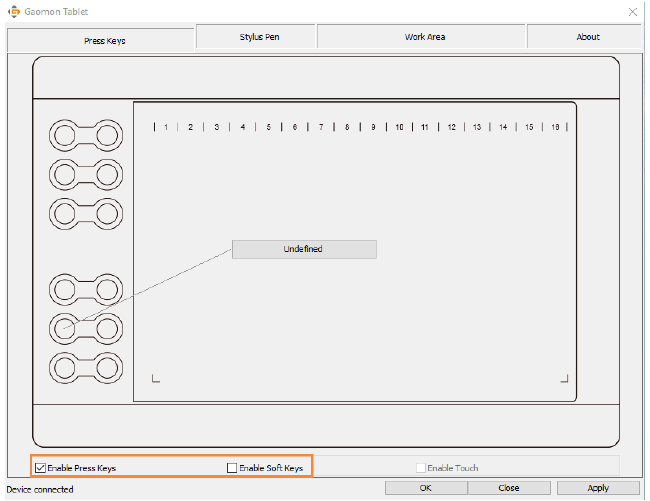Select soft key 9
The height and width of the screenshot is (501, 650).
click(373, 127)
